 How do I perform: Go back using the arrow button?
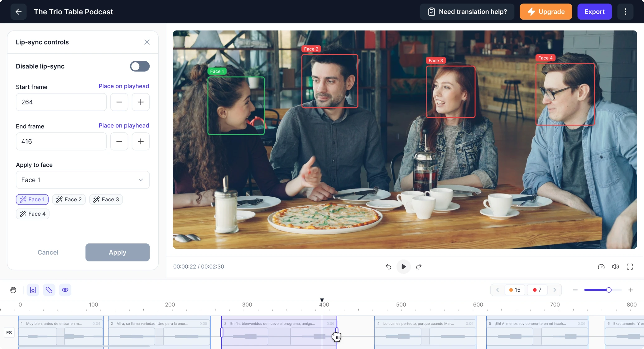point(18,12)
